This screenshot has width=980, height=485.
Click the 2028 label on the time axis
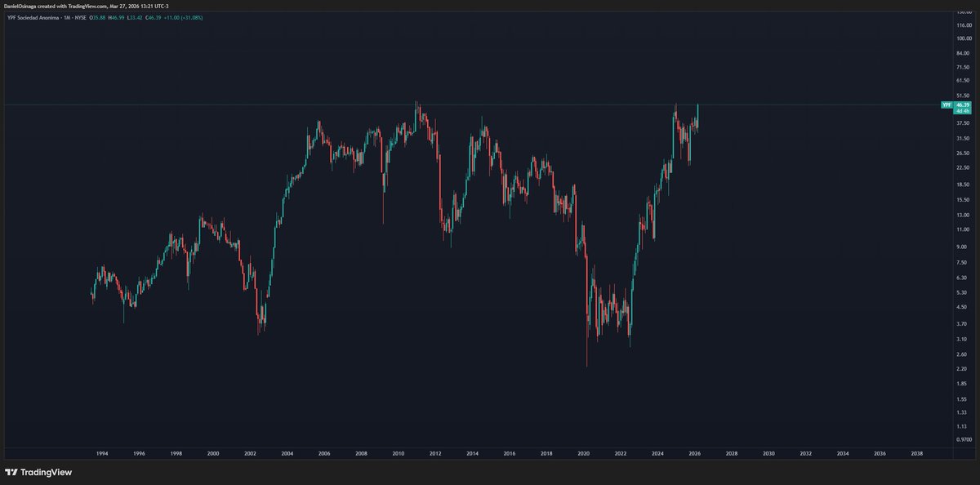(732, 453)
